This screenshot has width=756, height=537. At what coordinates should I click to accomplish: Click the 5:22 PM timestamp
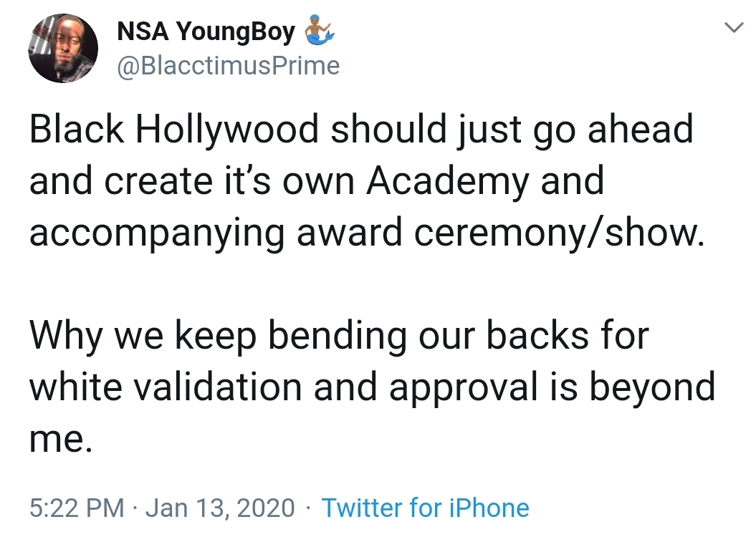[77, 508]
